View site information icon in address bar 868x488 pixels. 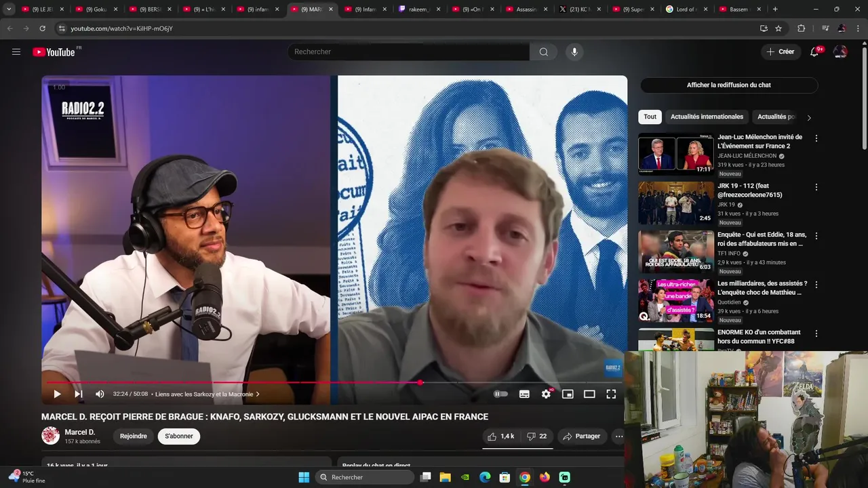click(x=62, y=28)
